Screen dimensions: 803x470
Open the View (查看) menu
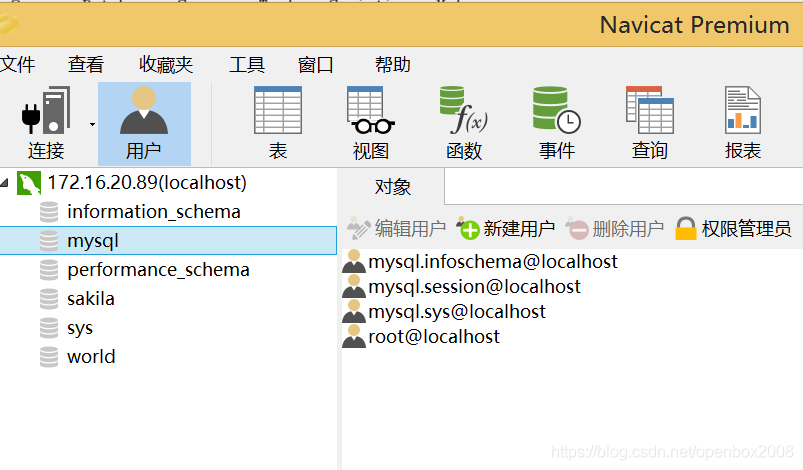86,65
